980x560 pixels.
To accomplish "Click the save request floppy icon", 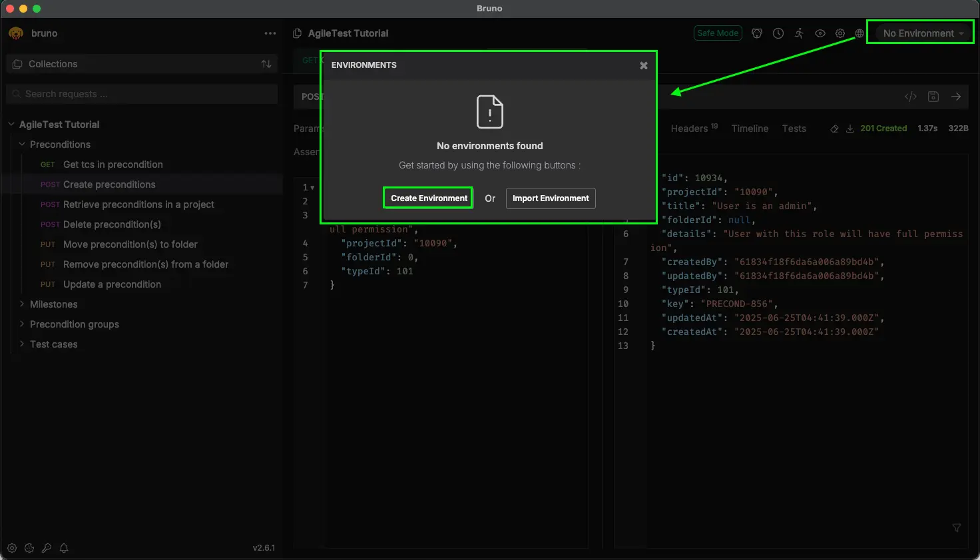I will point(933,97).
